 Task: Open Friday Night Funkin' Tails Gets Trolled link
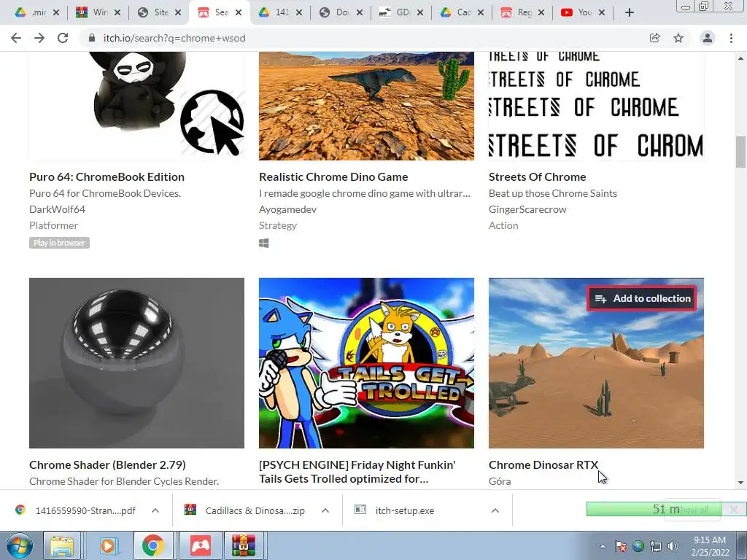pyautogui.click(x=357, y=472)
